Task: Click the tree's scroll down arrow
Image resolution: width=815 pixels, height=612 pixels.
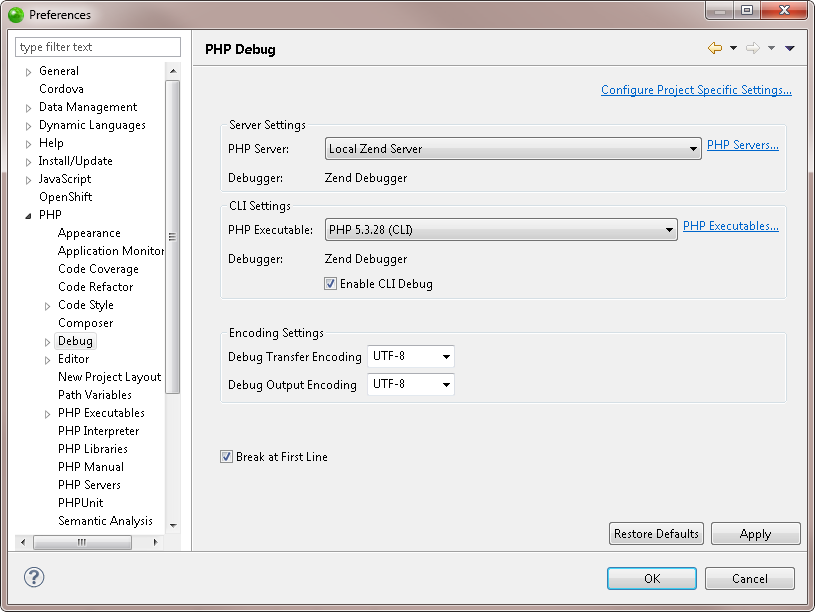Action: pyautogui.click(x=173, y=526)
